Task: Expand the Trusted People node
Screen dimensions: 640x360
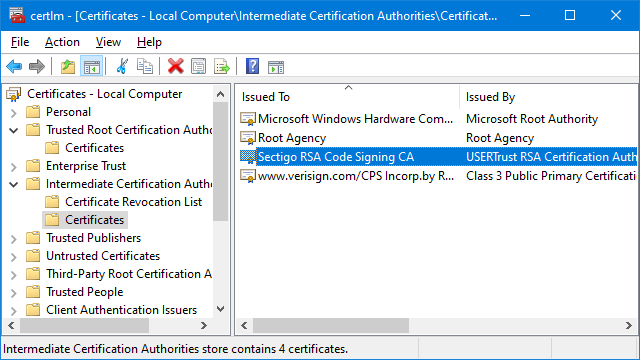Action: pos(13,293)
